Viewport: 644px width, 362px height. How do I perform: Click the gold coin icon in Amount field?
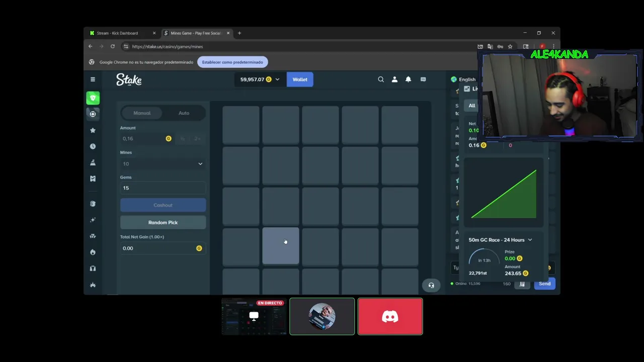pyautogui.click(x=169, y=139)
